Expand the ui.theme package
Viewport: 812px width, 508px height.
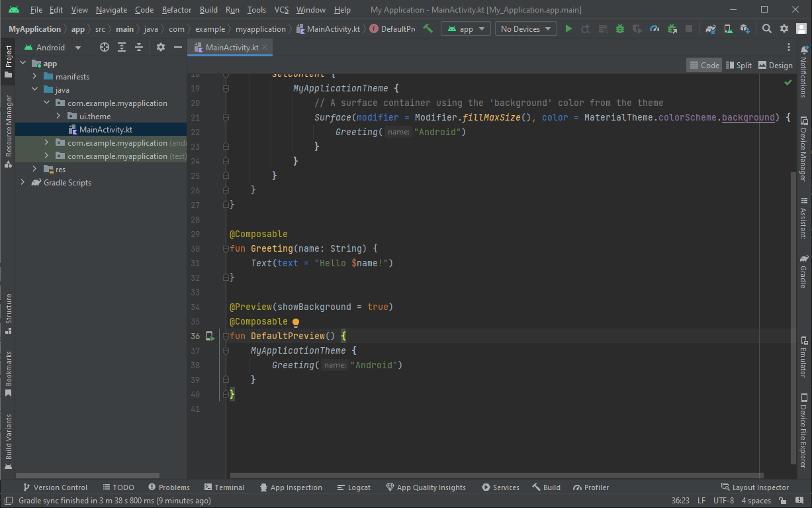(59, 117)
